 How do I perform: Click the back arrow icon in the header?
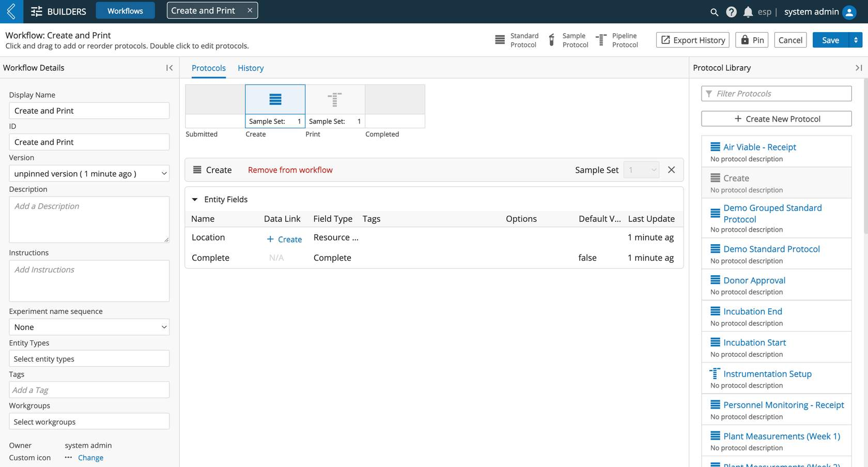coord(11,11)
